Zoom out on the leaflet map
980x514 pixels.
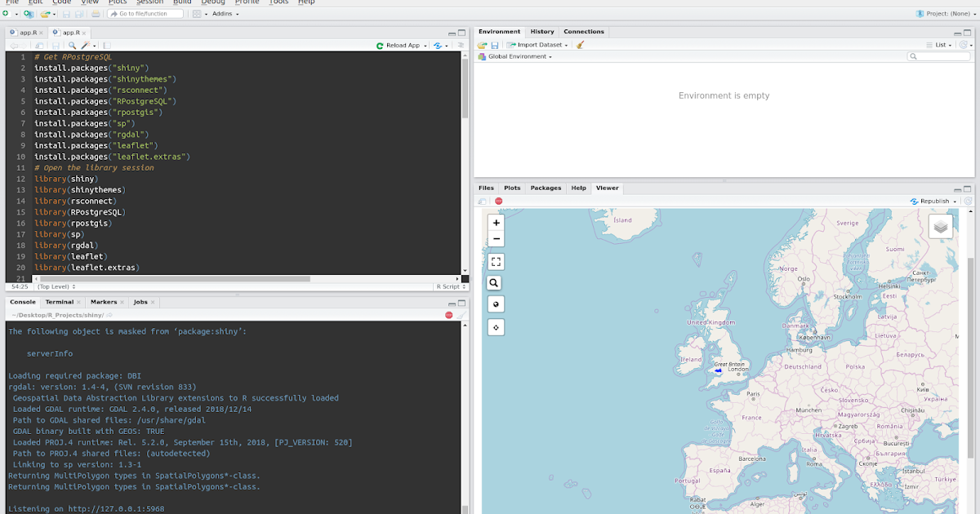(496, 238)
